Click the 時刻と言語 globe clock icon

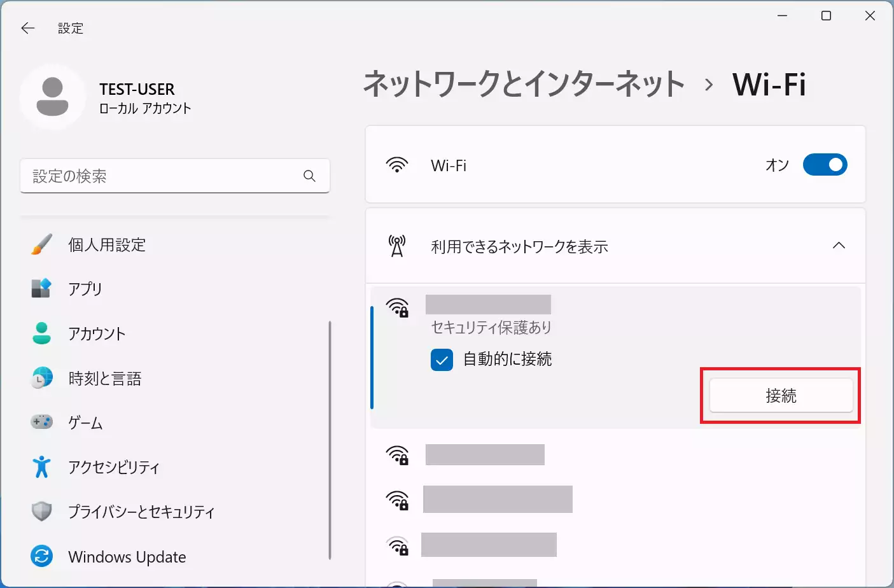41,378
